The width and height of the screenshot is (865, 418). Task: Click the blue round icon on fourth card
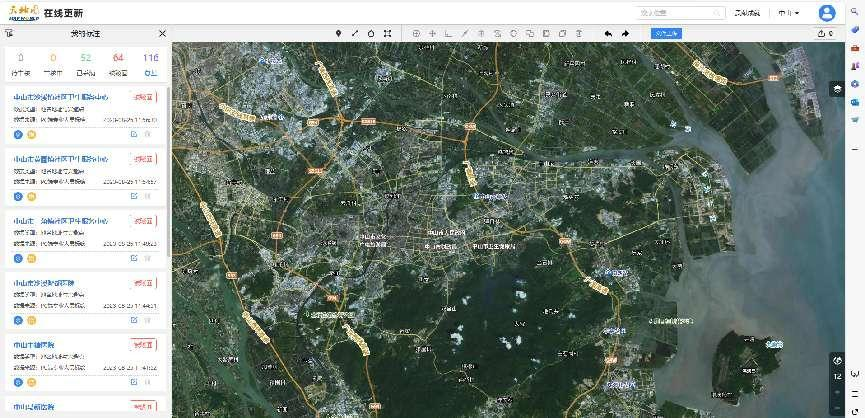tap(18, 320)
